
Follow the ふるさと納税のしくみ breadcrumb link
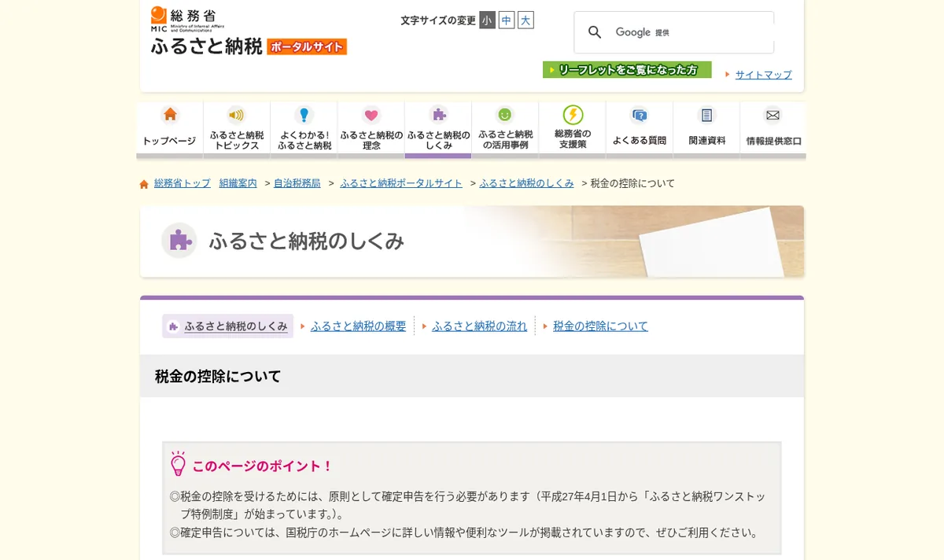coord(526,183)
